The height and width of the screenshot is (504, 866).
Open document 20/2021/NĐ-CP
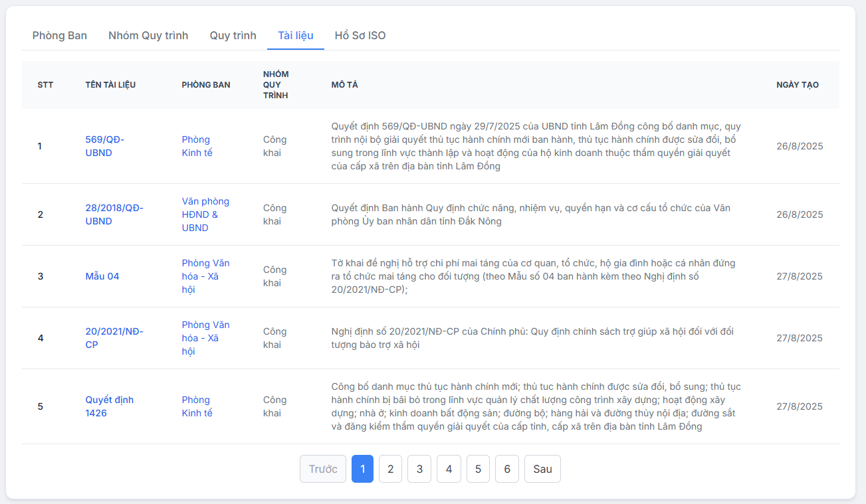pyautogui.click(x=114, y=338)
